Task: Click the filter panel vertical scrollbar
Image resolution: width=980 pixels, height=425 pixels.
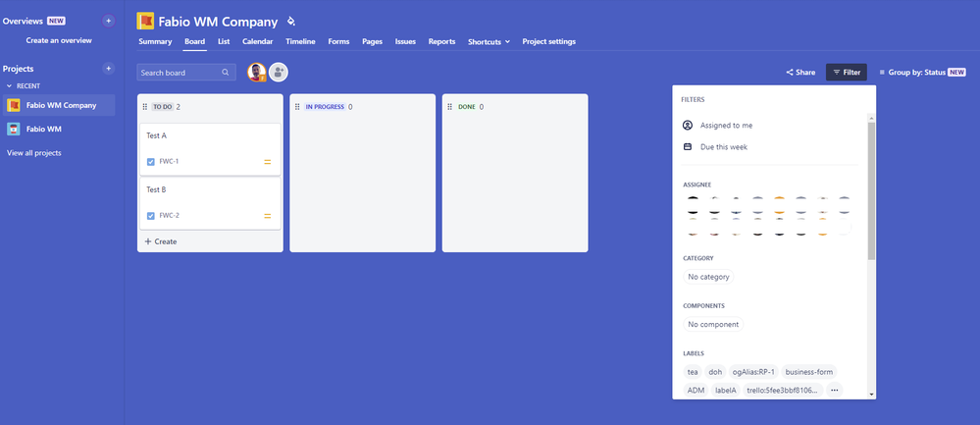Action: point(872,190)
